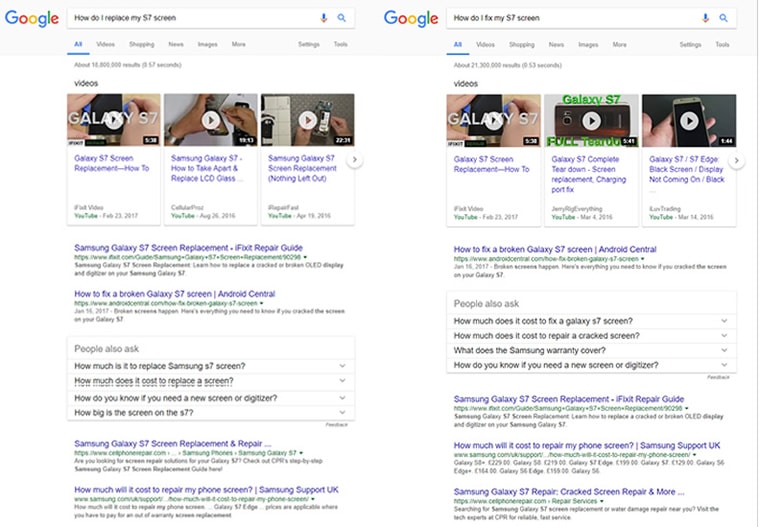Image resolution: width=760 pixels, height=527 pixels.
Task: Play the iFixit Galaxy S7 video in left results
Action: 113,120
